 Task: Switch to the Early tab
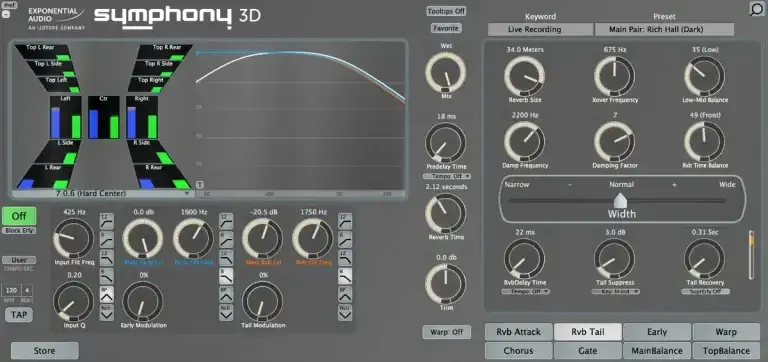(x=657, y=332)
